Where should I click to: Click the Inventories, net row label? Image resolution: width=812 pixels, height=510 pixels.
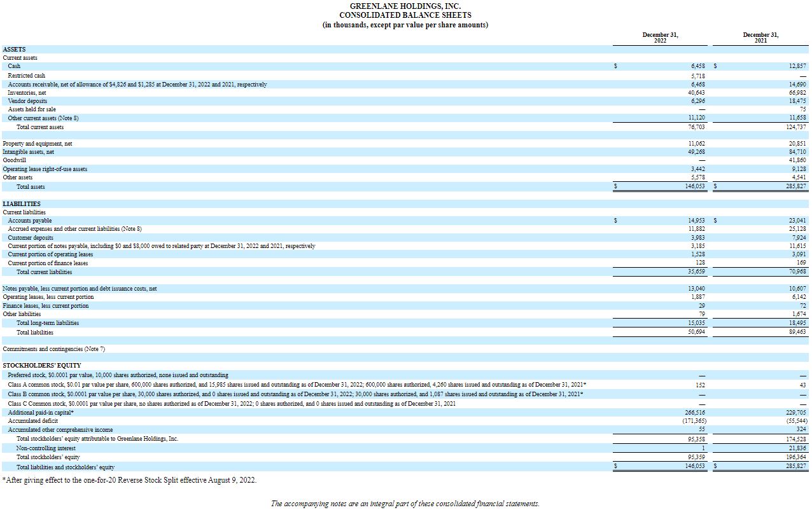click(x=27, y=92)
